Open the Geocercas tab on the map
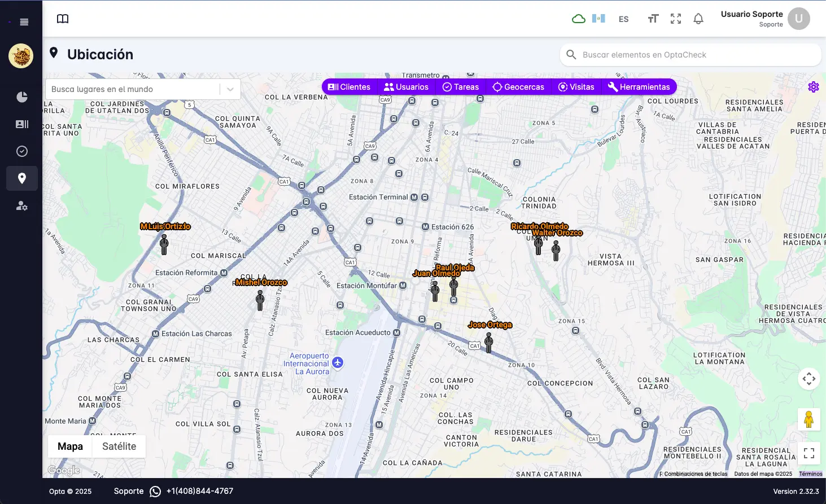The image size is (826, 504). [x=518, y=87]
